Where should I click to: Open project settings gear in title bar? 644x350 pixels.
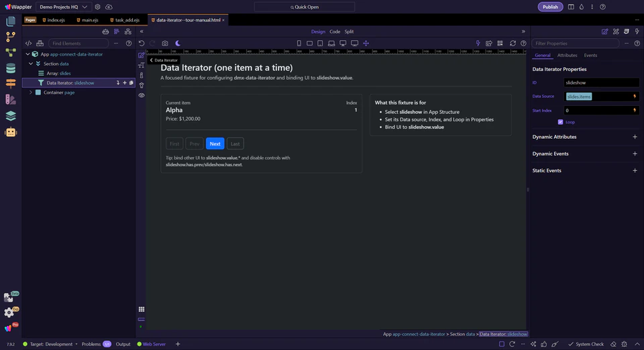click(x=97, y=7)
